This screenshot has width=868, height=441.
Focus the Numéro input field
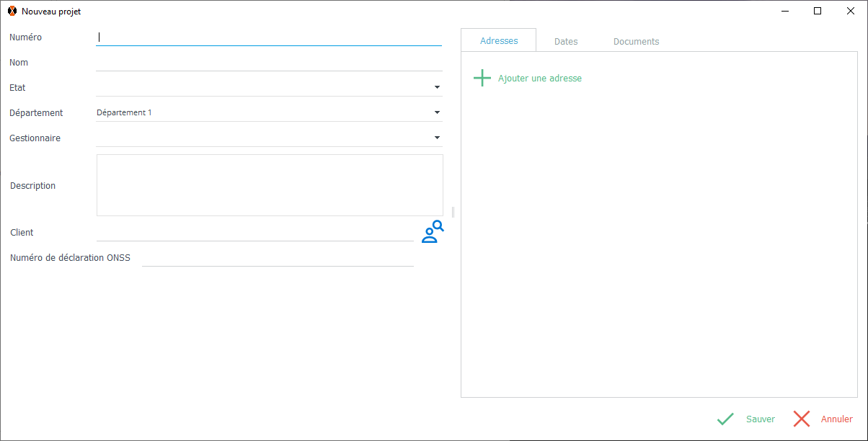[268, 37]
